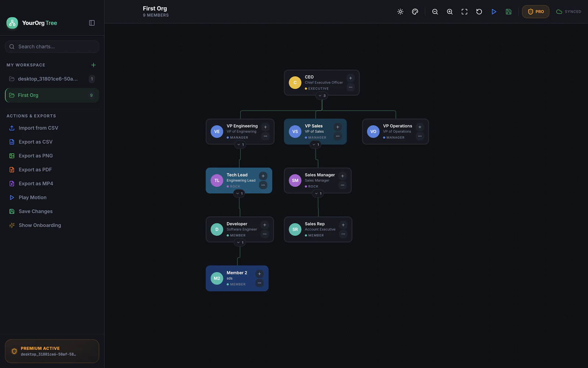Screen dimensions: 588x368
Task: Open VP Sales options menu
Action: pos(338,136)
